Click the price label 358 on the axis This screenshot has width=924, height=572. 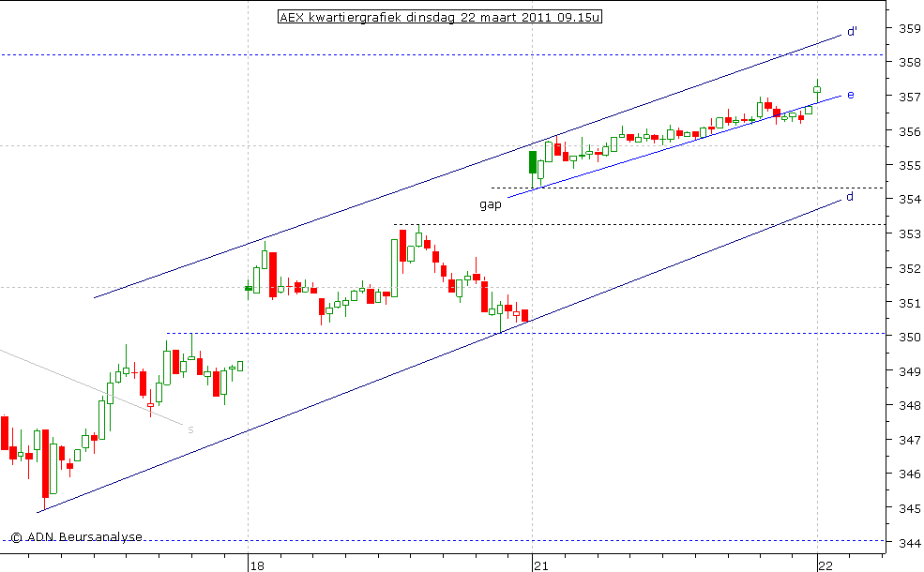point(909,63)
